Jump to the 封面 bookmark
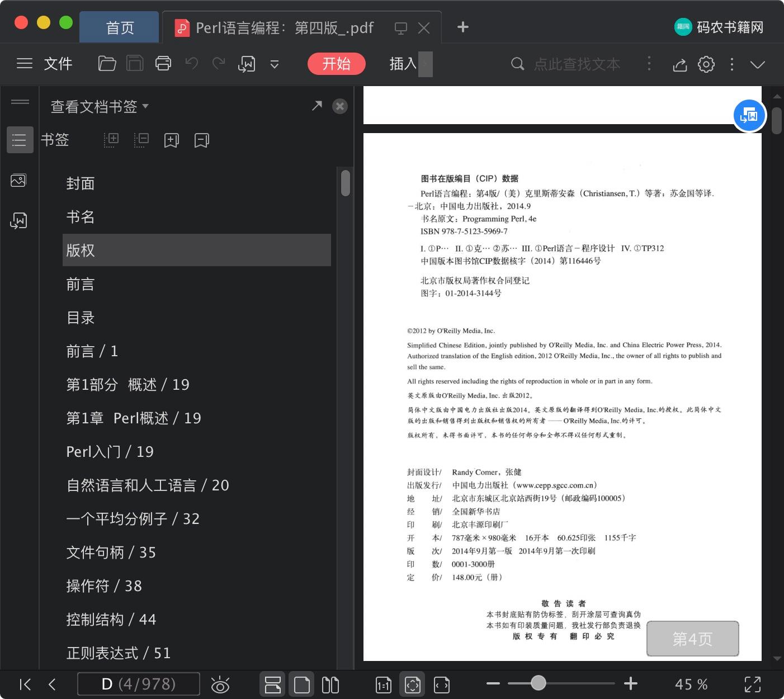 (196, 183)
